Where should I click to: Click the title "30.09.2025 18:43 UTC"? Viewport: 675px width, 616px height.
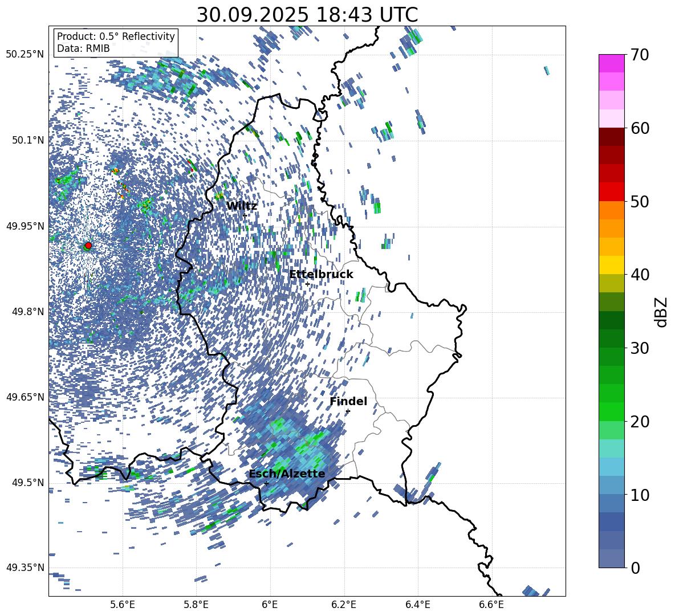(307, 15)
